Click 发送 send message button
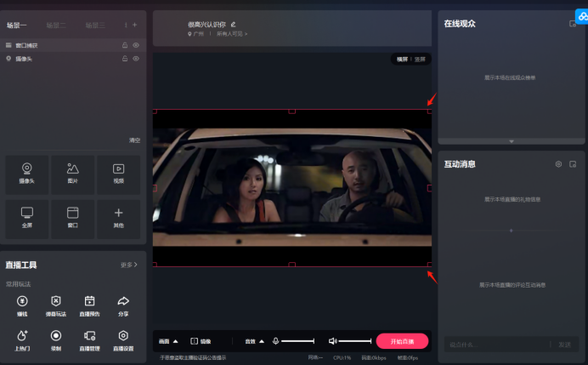The image size is (588, 365). 565,345
